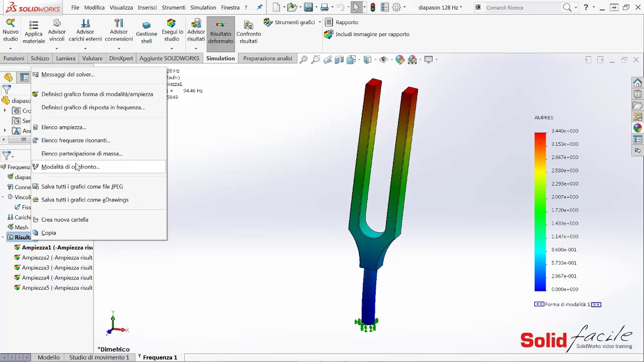Select the Ampiezza3 result plot
Viewport: 644px width, 362px height.
[53, 267]
